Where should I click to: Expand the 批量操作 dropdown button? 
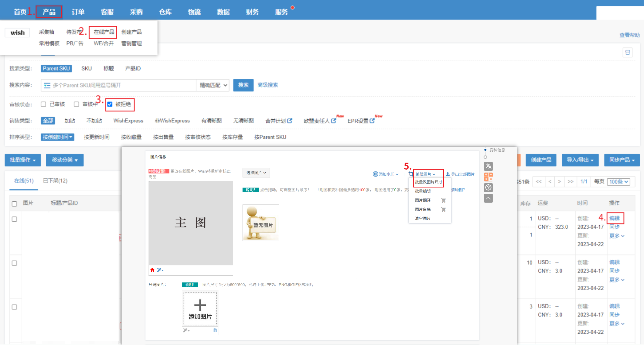(23, 160)
